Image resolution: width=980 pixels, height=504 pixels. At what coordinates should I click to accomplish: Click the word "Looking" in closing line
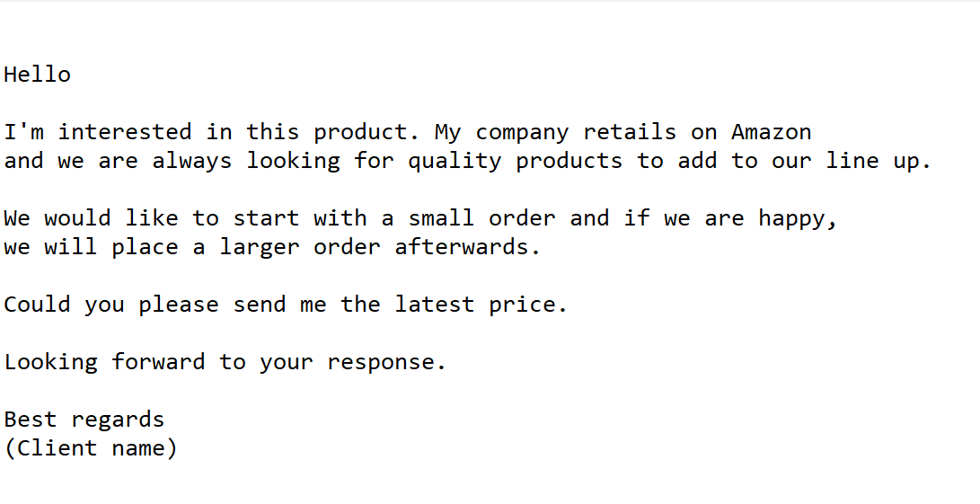50,362
